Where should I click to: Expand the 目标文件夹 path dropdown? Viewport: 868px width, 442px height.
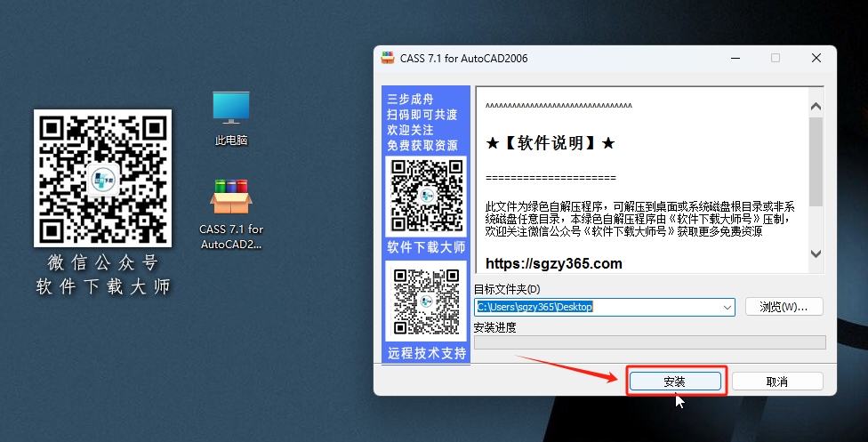727,308
